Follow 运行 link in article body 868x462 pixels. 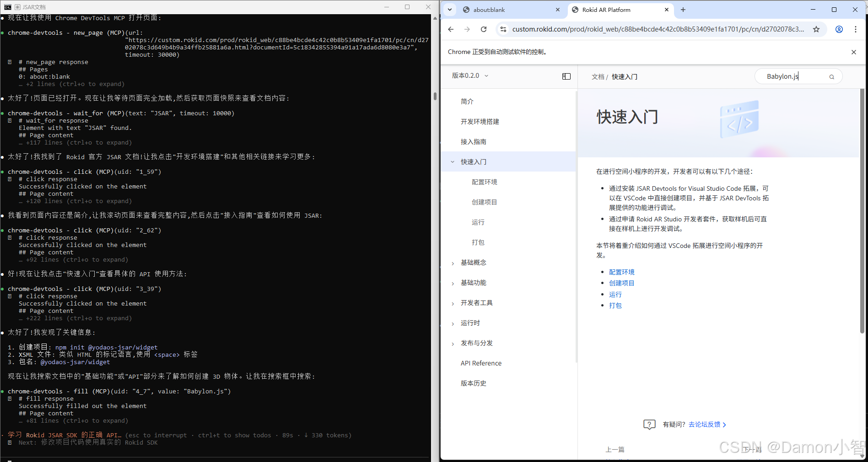coord(615,295)
